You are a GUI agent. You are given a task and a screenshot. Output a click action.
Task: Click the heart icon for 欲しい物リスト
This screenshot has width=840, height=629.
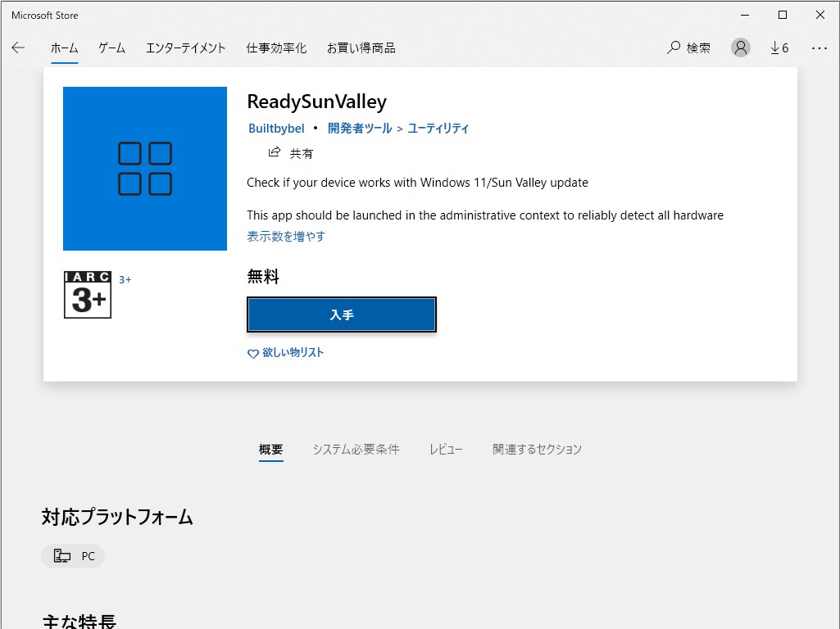253,353
